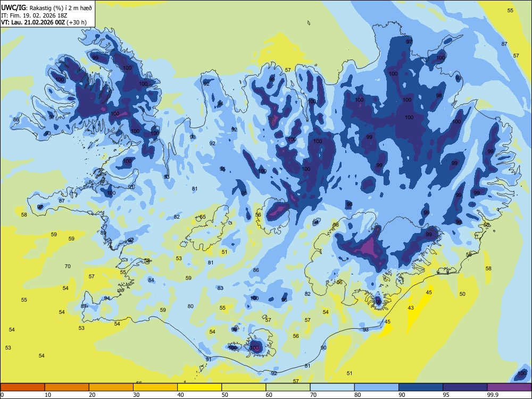Select the '84' humidity value on the map

coord(151,280)
